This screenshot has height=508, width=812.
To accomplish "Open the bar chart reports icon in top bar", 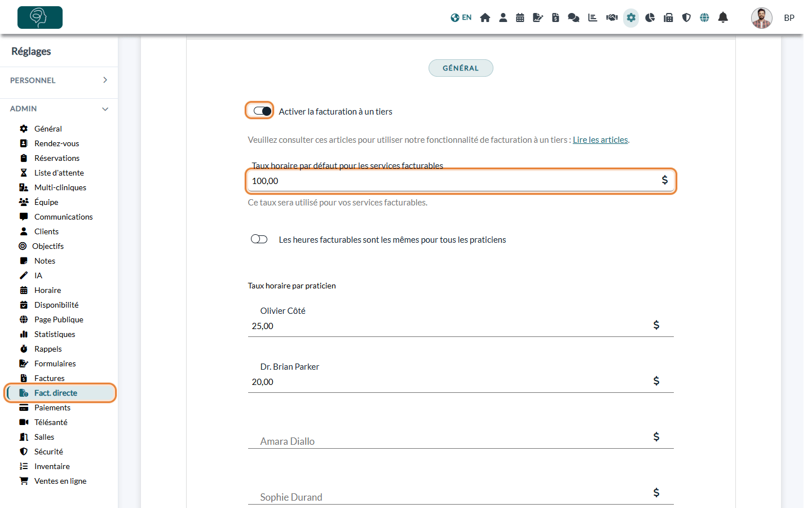I will pos(593,17).
